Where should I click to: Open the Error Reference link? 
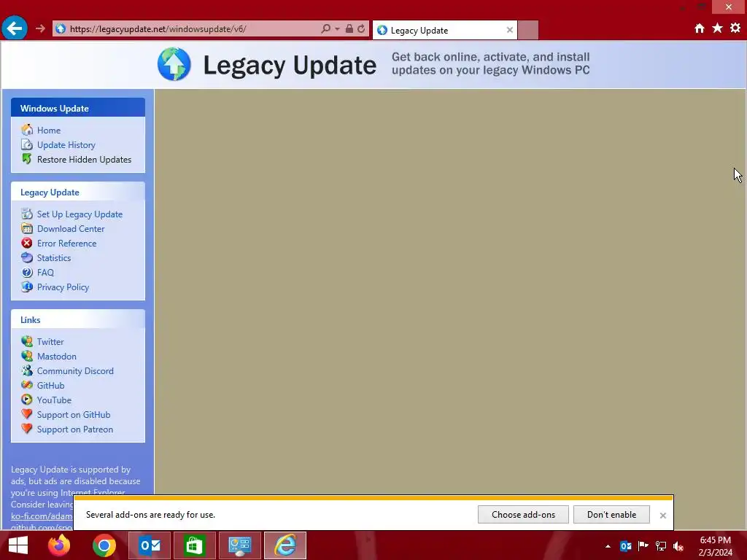pos(66,244)
